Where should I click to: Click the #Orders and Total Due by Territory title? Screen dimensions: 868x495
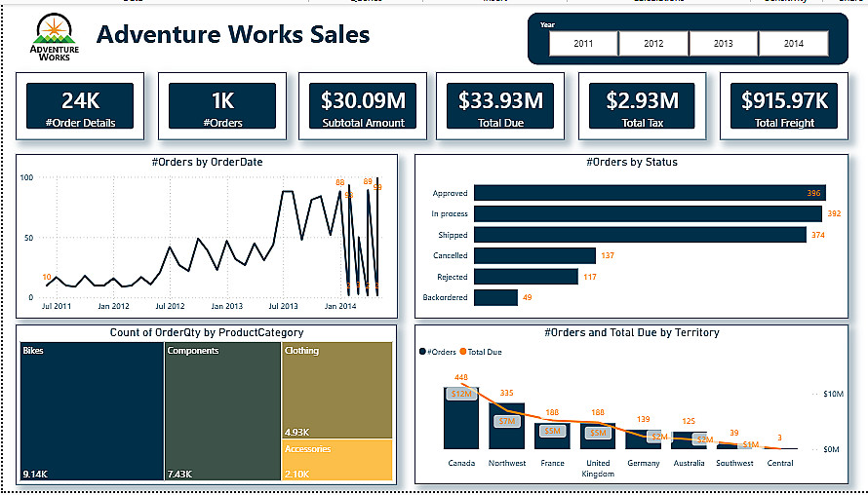632,332
